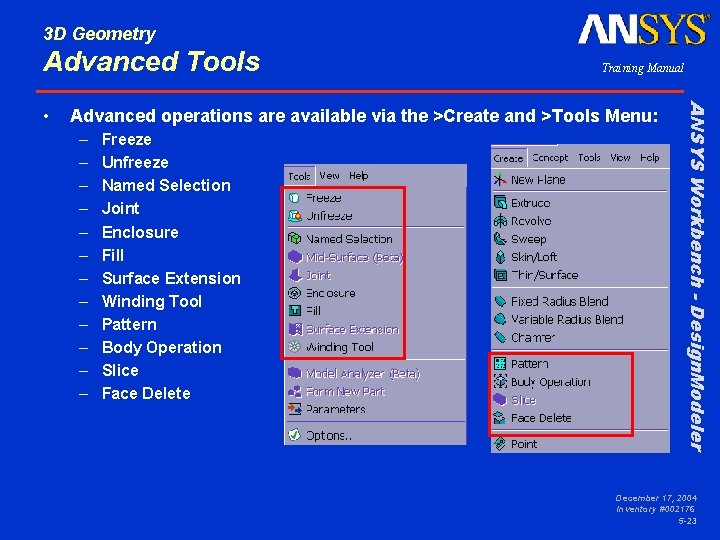Image resolution: width=720 pixels, height=540 pixels.
Task: Click the 'Inventory #002176' footer text
Action: click(x=655, y=509)
